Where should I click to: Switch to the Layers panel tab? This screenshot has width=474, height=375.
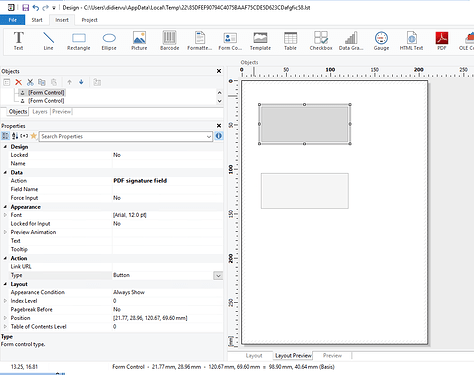(x=40, y=112)
